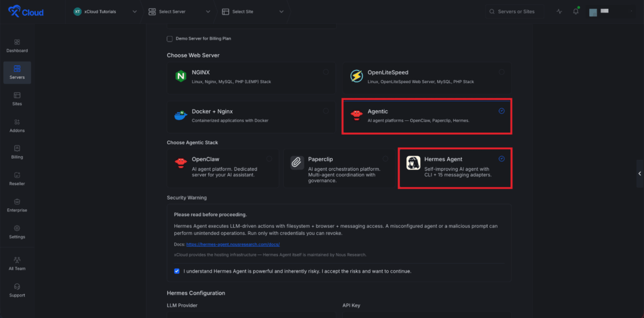Open the Select Site dropdown

pos(253,11)
